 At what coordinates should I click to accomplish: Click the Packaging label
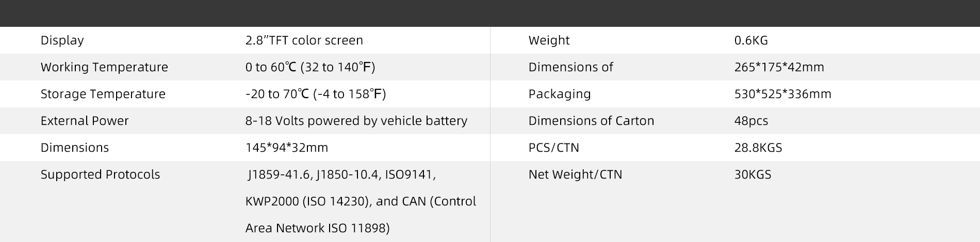[560, 94]
